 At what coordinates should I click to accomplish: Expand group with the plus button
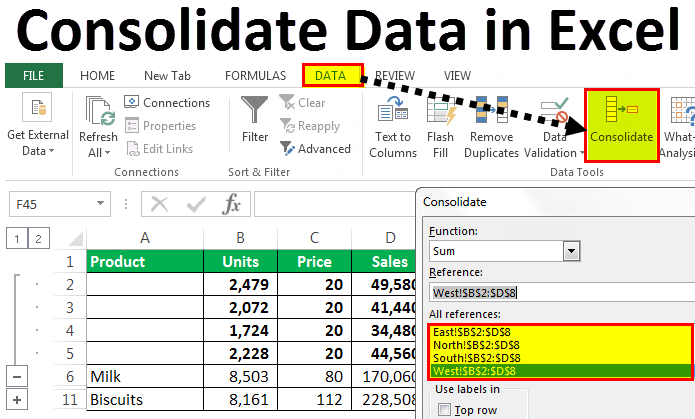17,400
